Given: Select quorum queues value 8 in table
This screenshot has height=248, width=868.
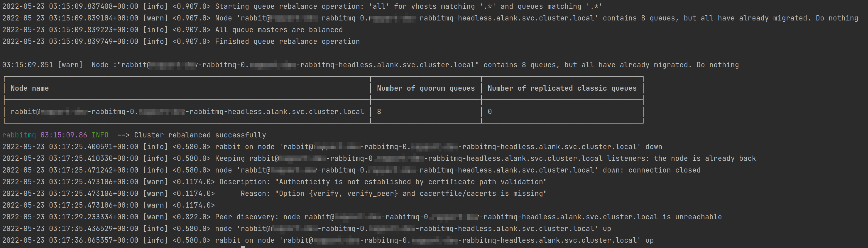Looking at the screenshot, I should pyautogui.click(x=379, y=112).
